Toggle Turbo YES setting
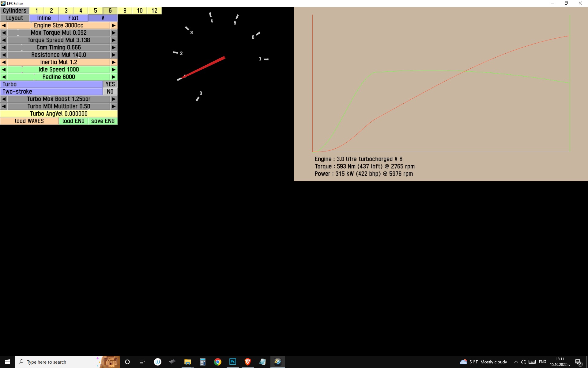Image resolution: width=588 pixels, height=368 pixels. (110, 84)
